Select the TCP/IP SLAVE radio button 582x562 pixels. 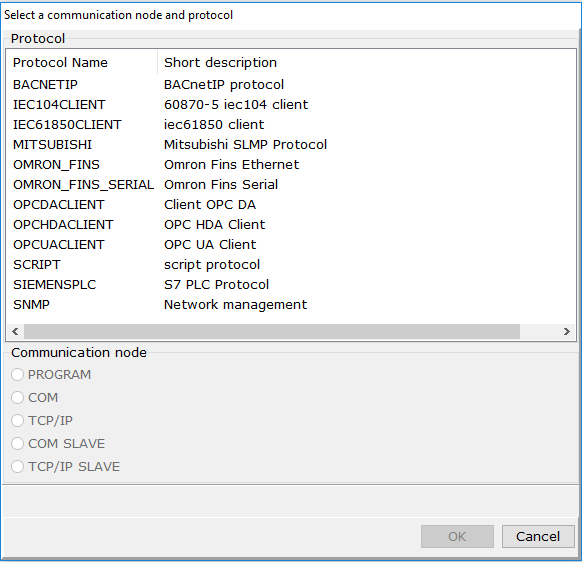(17, 467)
